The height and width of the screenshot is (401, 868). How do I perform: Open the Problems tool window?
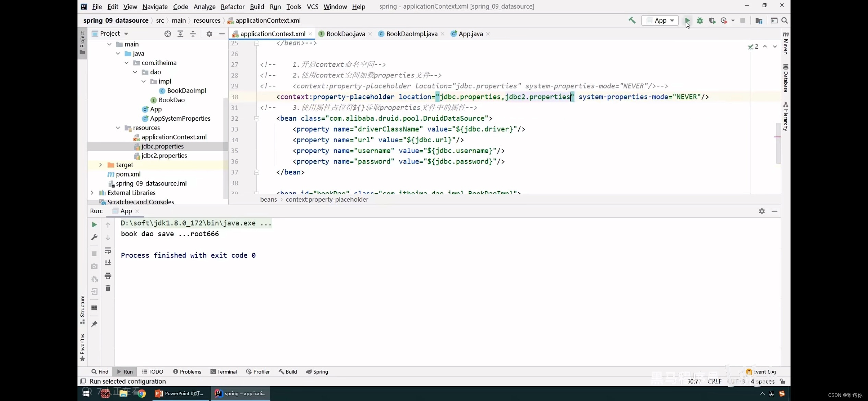click(x=187, y=372)
